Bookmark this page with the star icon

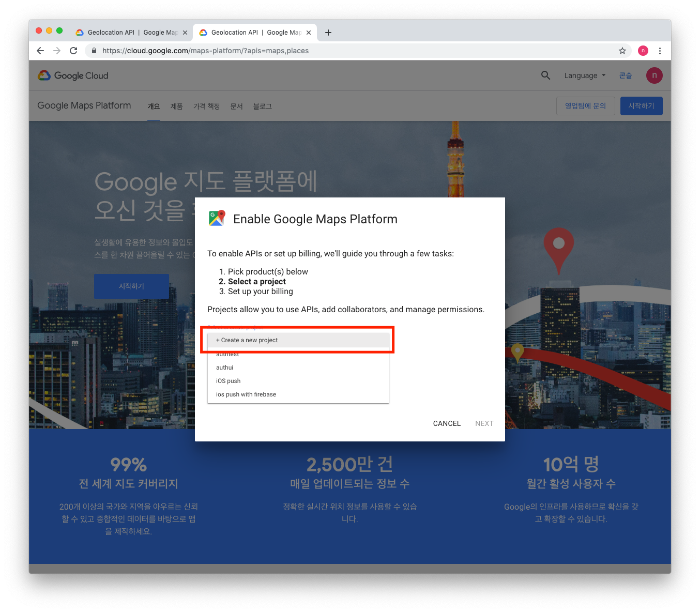(x=622, y=51)
